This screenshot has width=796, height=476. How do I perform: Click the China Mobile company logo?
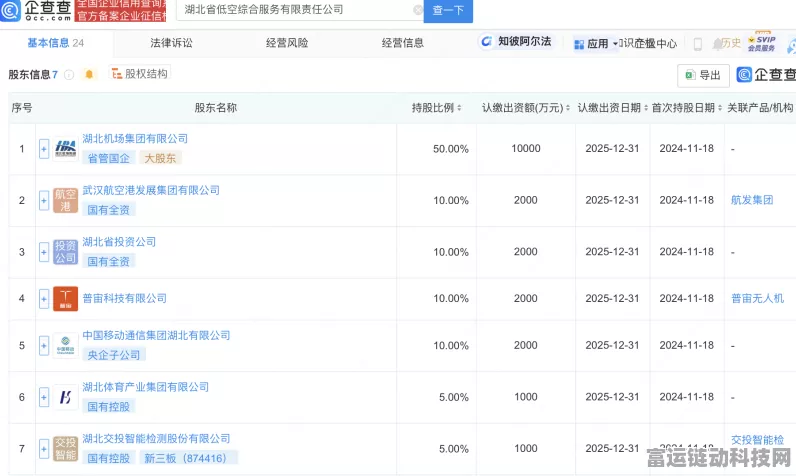[65, 346]
